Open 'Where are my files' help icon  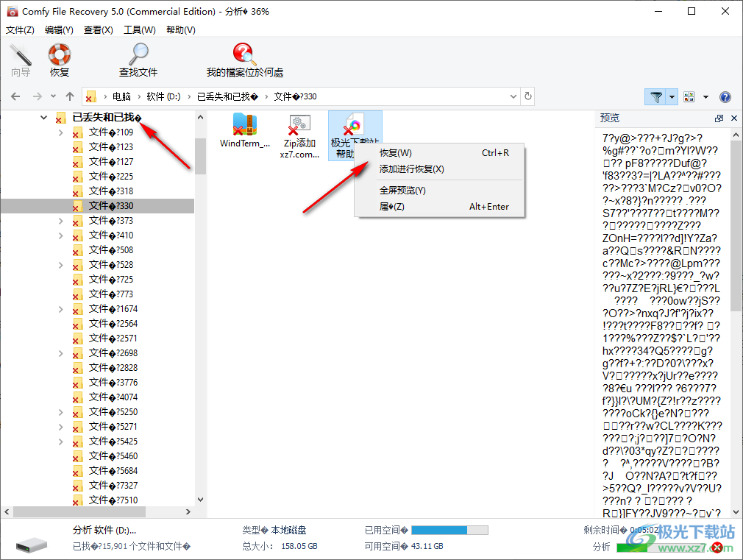click(x=244, y=60)
